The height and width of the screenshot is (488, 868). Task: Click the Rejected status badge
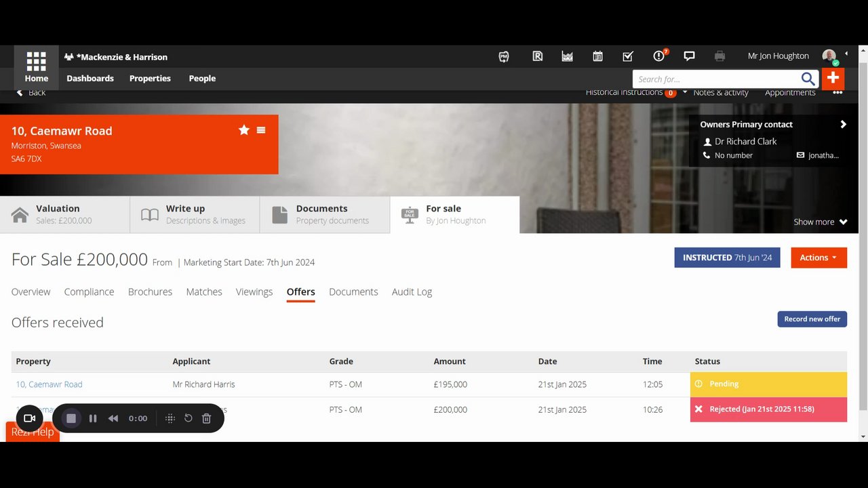[768, 409]
